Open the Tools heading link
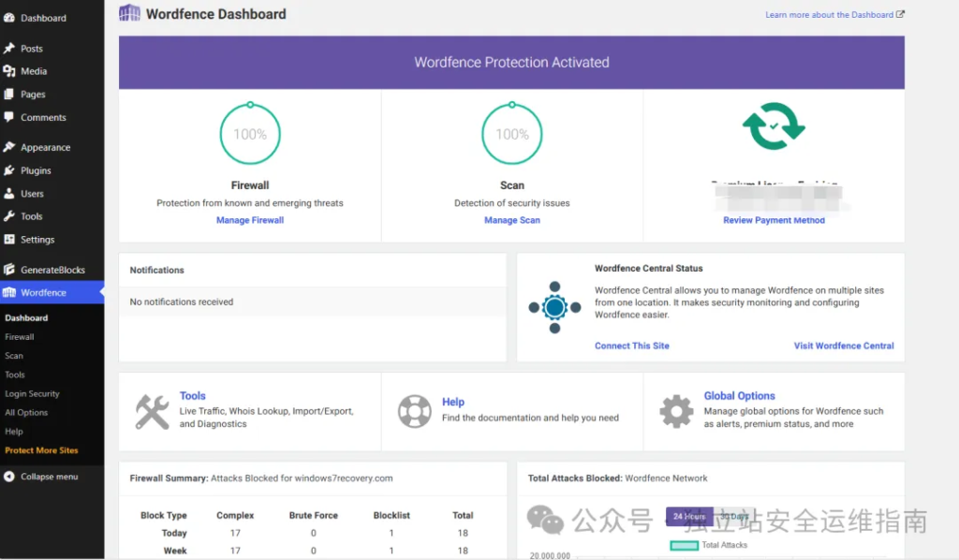The height and width of the screenshot is (560, 959). pos(193,396)
